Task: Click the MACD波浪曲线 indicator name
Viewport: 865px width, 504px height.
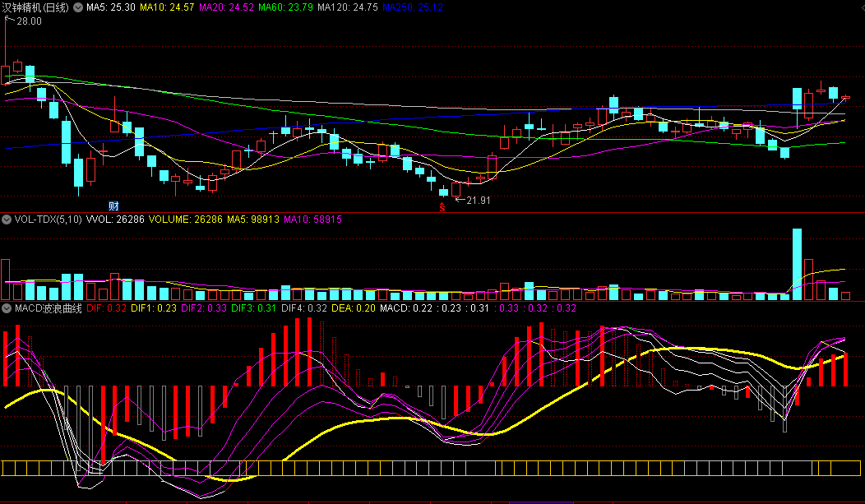Action: [48, 308]
